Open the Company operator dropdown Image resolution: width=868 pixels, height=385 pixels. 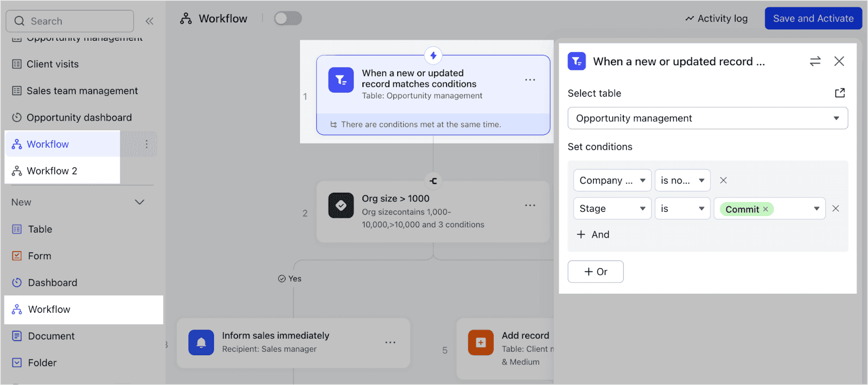tap(682, 180)
